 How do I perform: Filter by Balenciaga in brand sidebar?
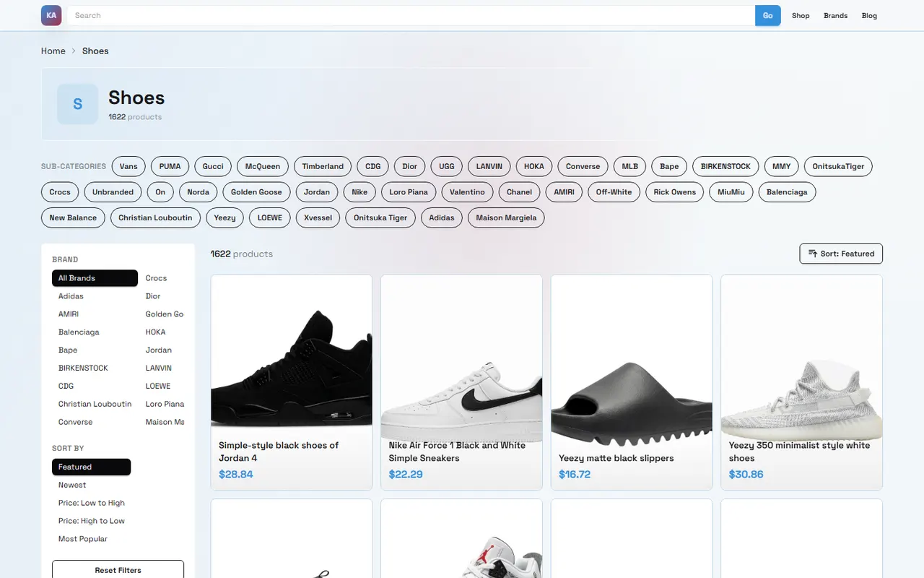coord(95,332)
